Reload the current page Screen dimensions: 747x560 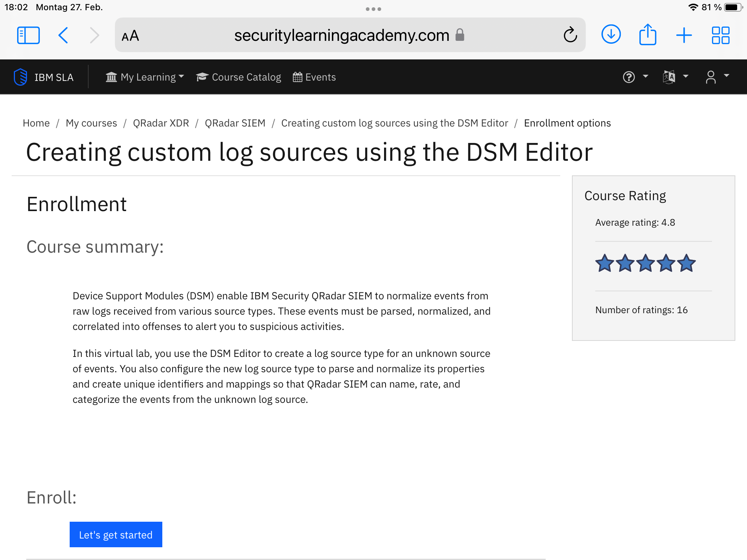(x=570, y=35)
